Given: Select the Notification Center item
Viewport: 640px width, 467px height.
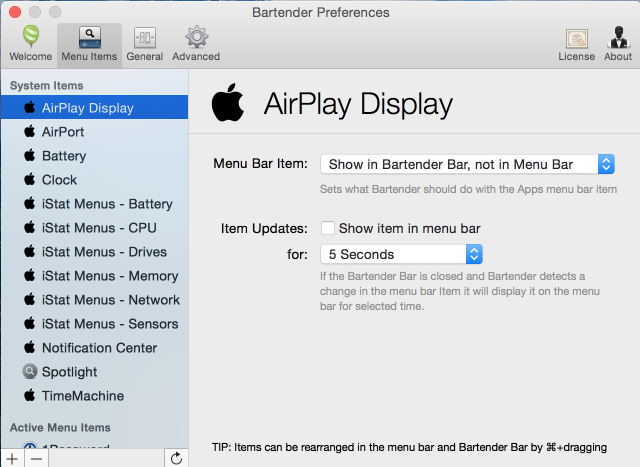Looking at the screenshot, I should (x=94, y=348).
